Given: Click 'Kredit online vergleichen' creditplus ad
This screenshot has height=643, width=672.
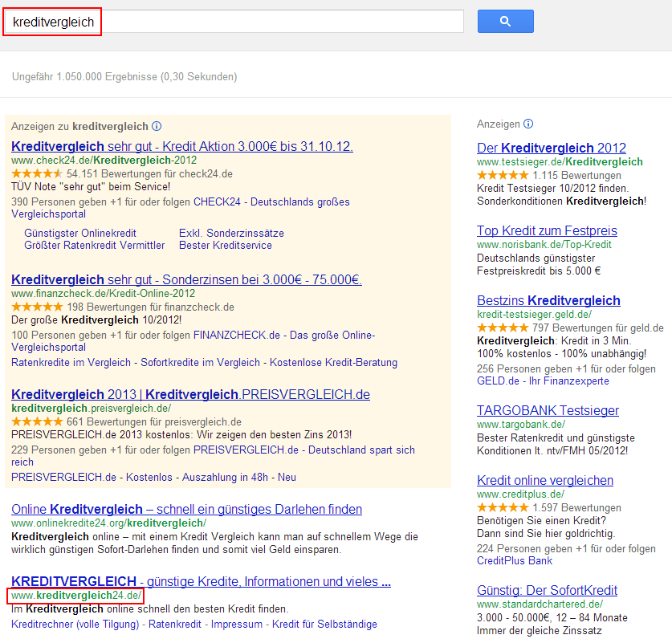Looking at the screenshot, I should tap(544, 480).
